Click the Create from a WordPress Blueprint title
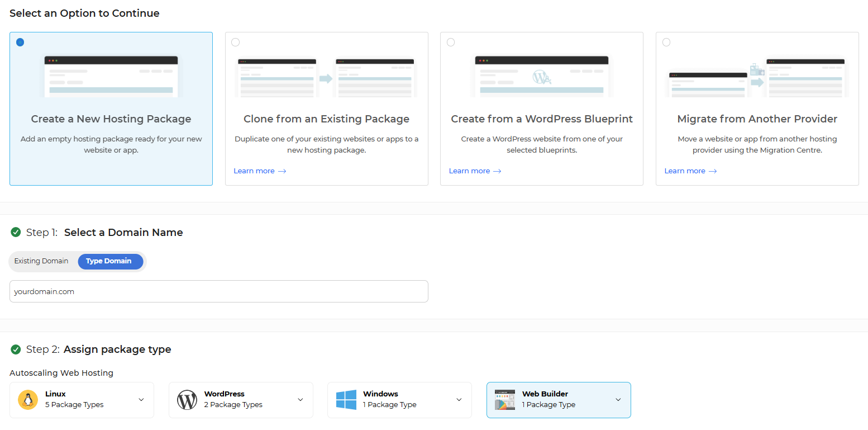This screenshot has width=868, height=430. [x=542, y=119]
